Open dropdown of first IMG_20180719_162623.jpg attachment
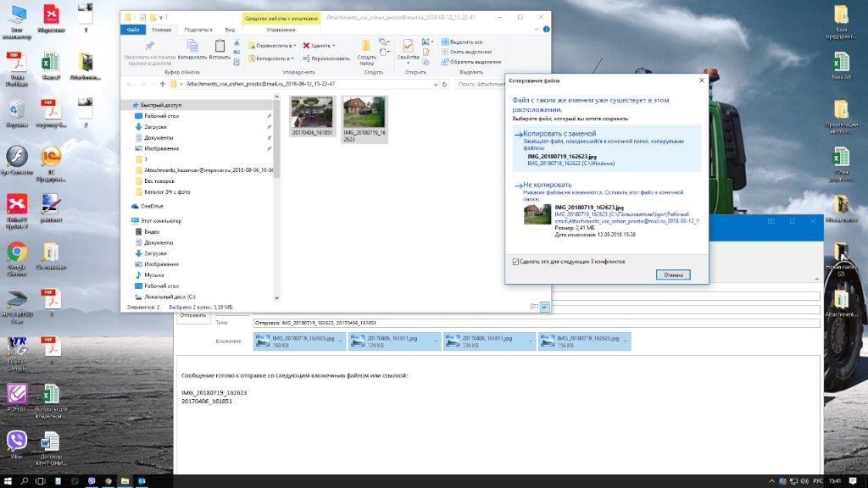Screen dimensions: 868x488 pyautogui.click(x=341, y=341)
